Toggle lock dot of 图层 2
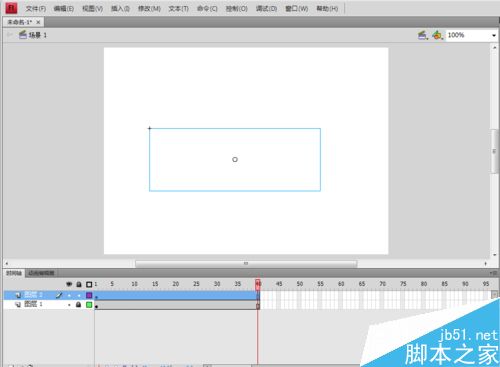500x367 pixels. click(79, 295)
